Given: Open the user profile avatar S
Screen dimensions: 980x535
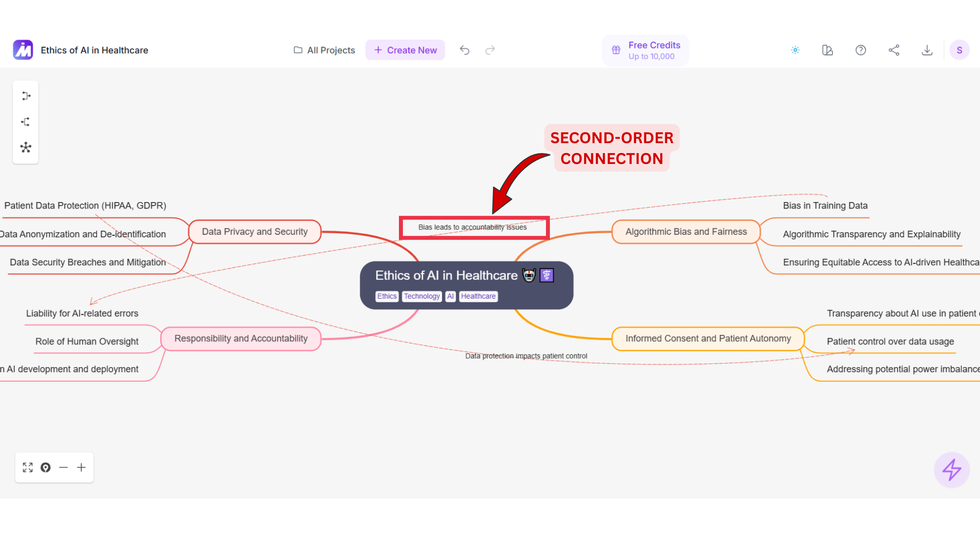Looking at the screenshot, I should (x=959, y=50).
